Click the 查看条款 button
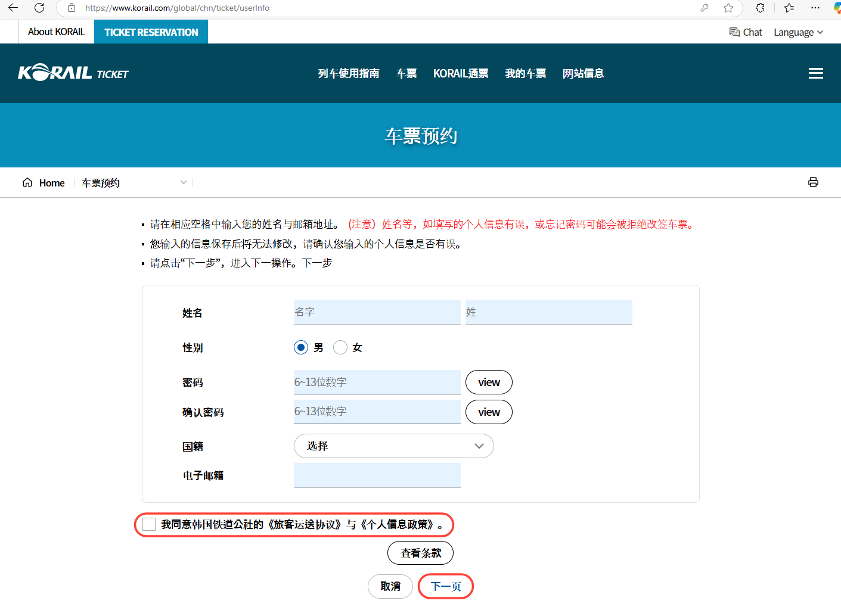Image resolution: width=841 pixels, height=616 pixels. coord(420,553)
